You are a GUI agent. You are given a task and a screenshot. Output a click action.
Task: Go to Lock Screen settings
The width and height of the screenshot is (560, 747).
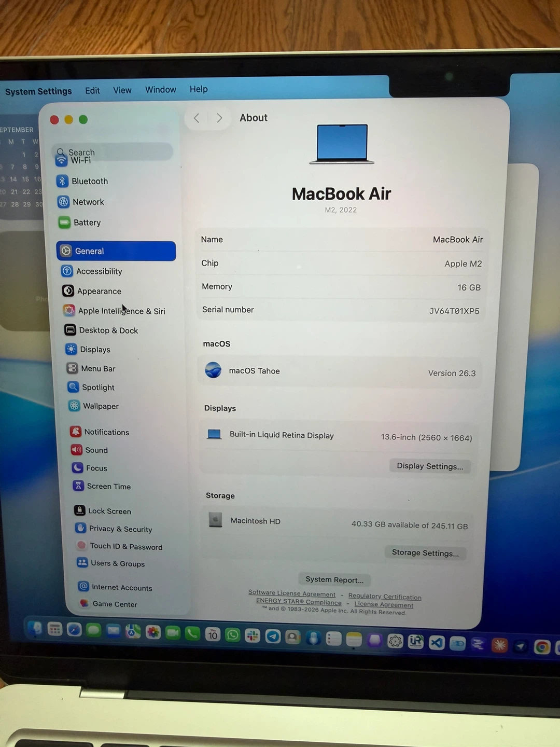pos(103,511)
